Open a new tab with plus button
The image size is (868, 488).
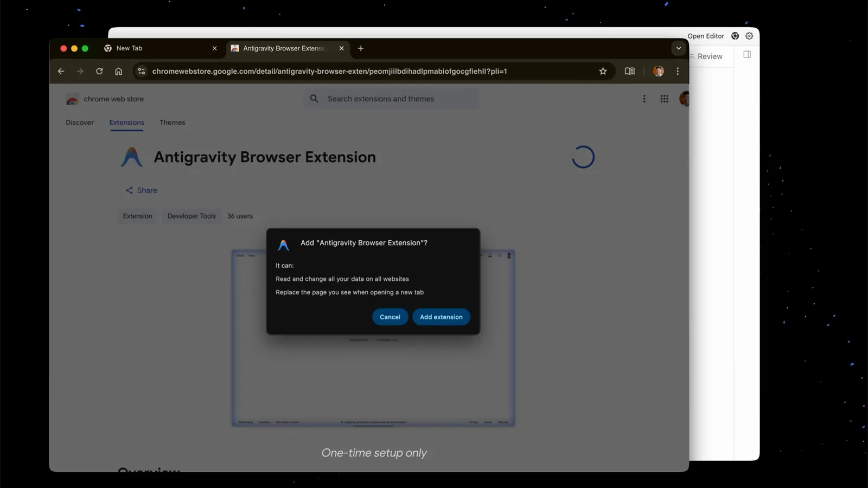click(x=361, y=48)
